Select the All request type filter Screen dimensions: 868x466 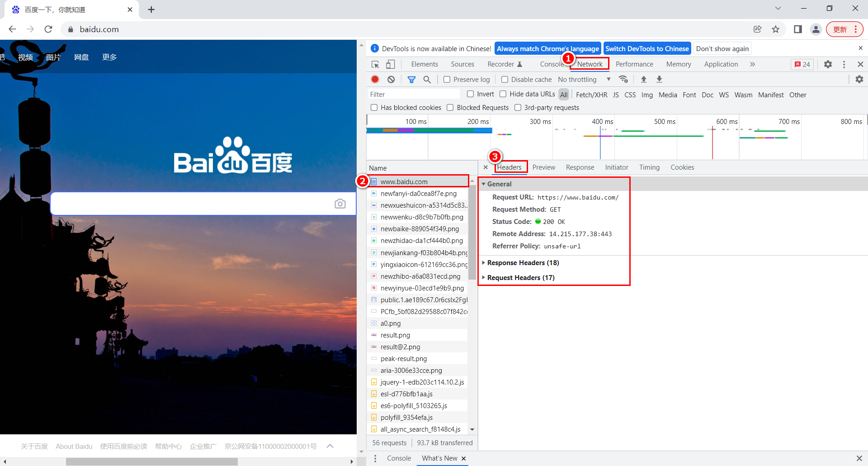coord(563,95)
